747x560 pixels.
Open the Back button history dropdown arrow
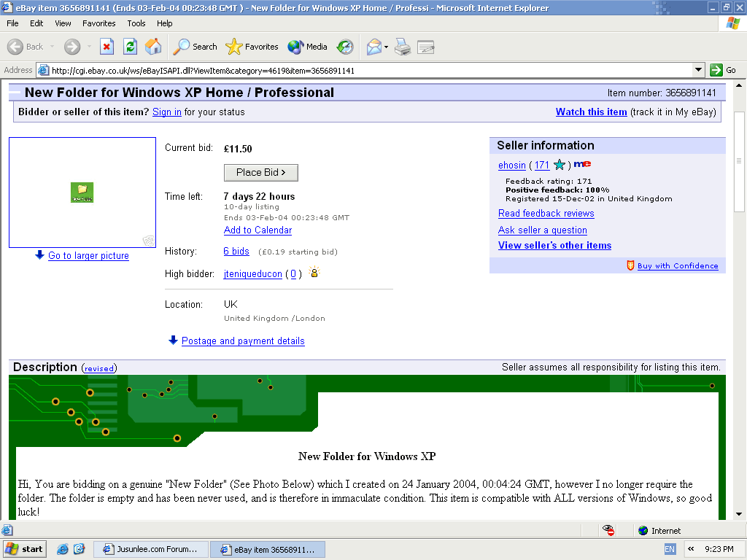coord(52,47)
